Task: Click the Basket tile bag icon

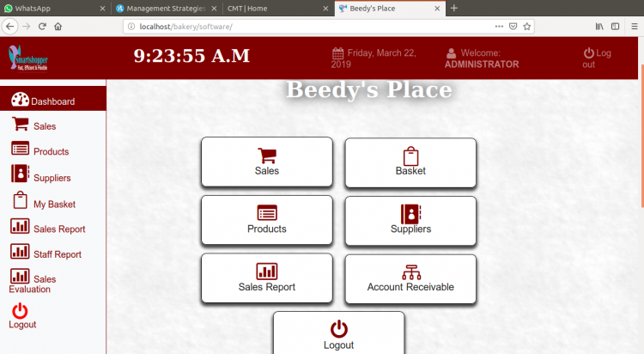Action: click(x=410, y=156)
